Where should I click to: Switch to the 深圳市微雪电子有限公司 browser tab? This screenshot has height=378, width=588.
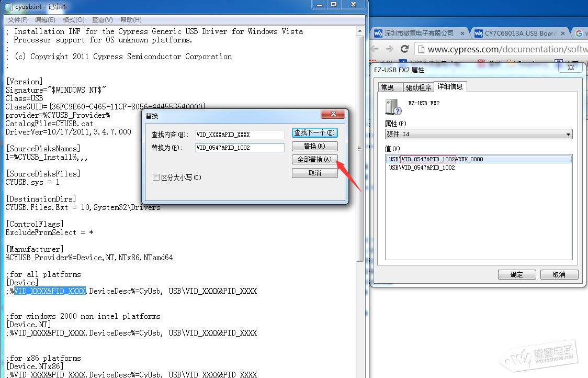pos(419,34)
